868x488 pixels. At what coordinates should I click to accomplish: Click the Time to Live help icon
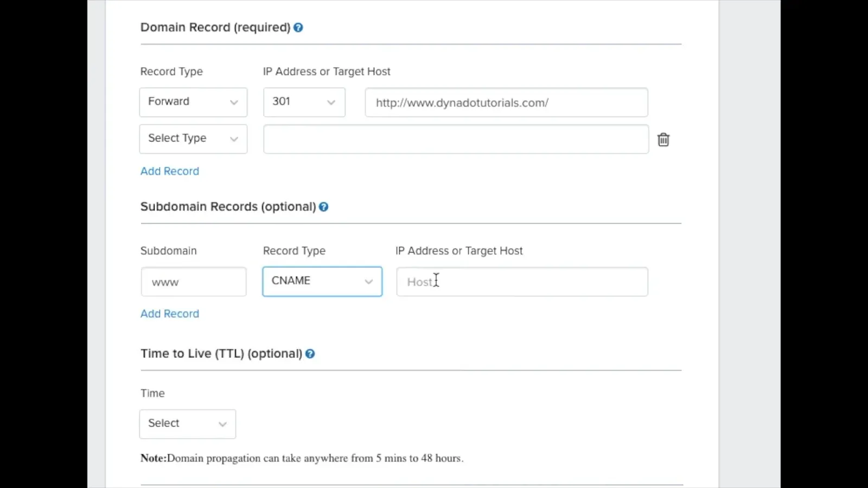(310, 354)
